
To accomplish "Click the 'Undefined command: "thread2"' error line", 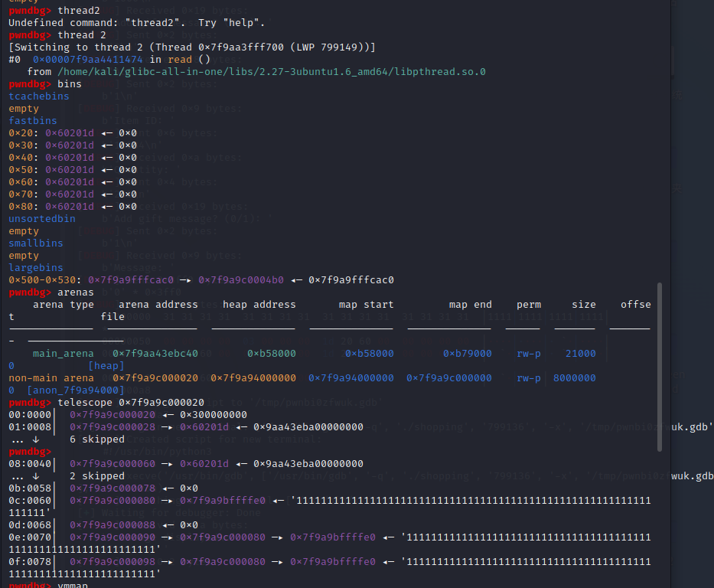I will pyautogui.click(x=137, y=23).
